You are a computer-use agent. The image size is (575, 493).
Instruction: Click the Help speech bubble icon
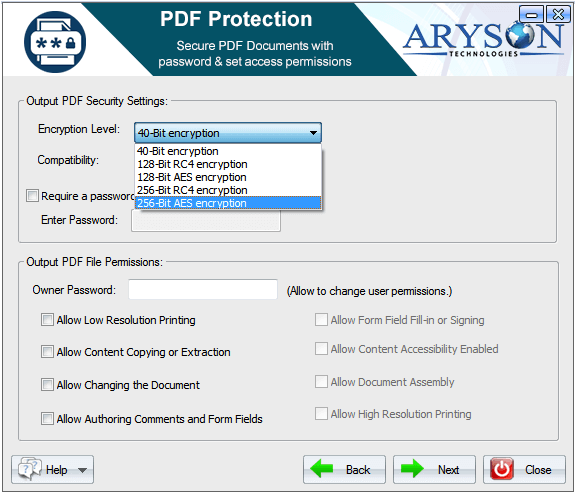point(30,469)
